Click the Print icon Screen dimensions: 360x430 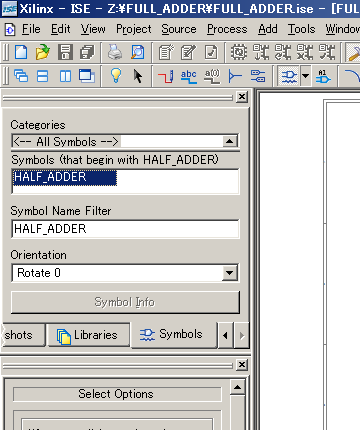click(x=115, y=52)
